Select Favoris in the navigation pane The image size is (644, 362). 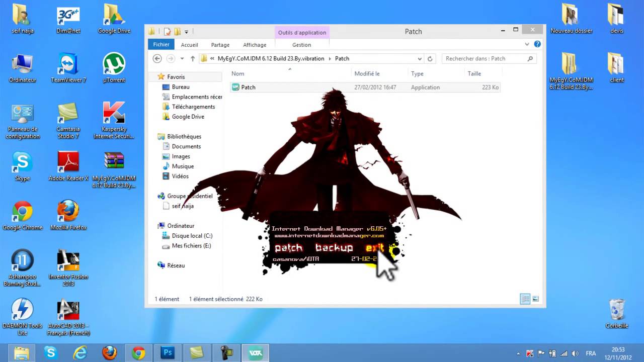(x=176, y=77)
